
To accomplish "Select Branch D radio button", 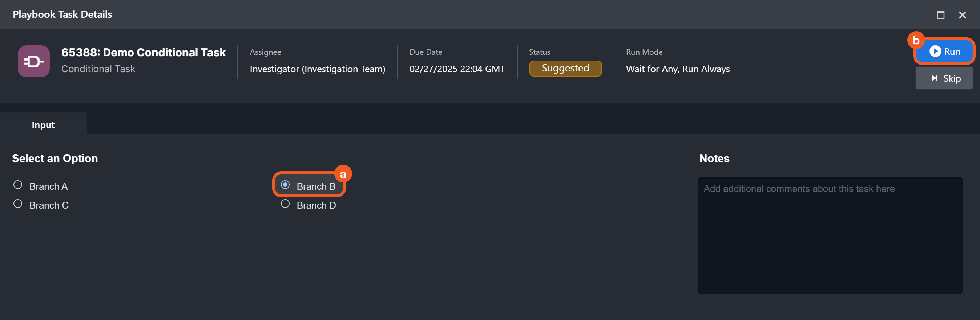I will pos(285,204).
